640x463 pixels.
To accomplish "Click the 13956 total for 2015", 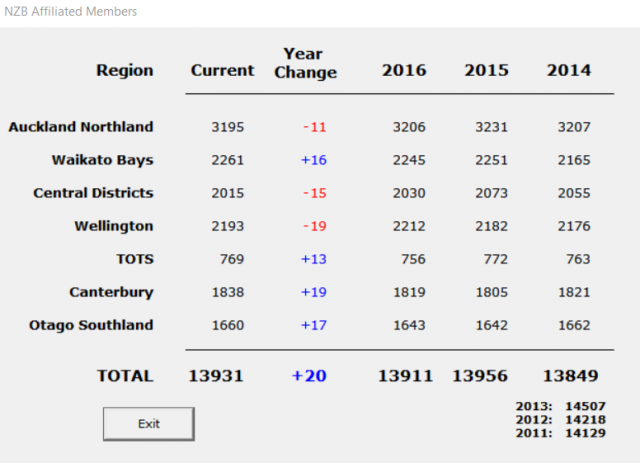I will (480, 376).
